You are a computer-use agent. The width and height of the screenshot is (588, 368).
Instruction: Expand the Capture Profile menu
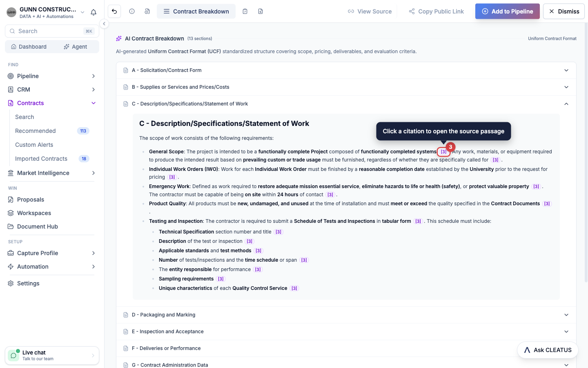pyautogui.click(x=52, y=253)
